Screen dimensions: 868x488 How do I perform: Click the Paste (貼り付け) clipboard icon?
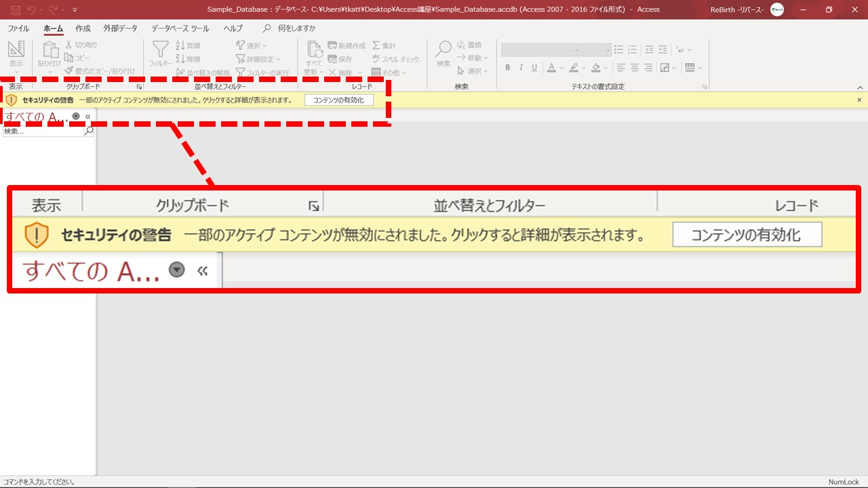click(50, 50)
